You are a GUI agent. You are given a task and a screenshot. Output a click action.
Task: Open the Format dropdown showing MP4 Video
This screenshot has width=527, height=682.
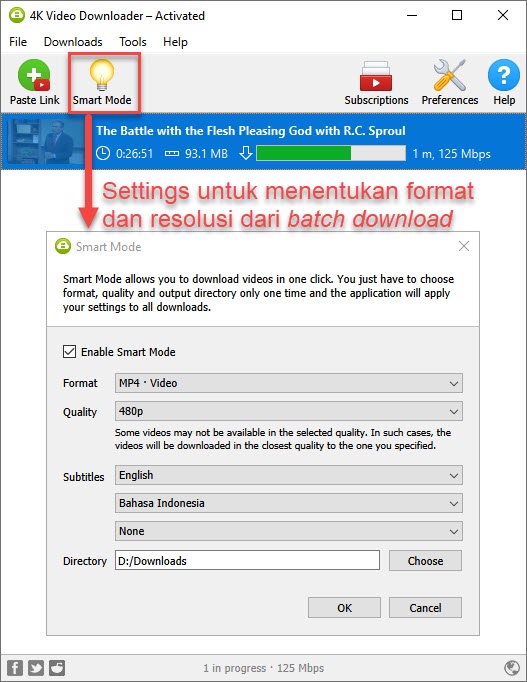pyautogui.click(x=289, y=383)
